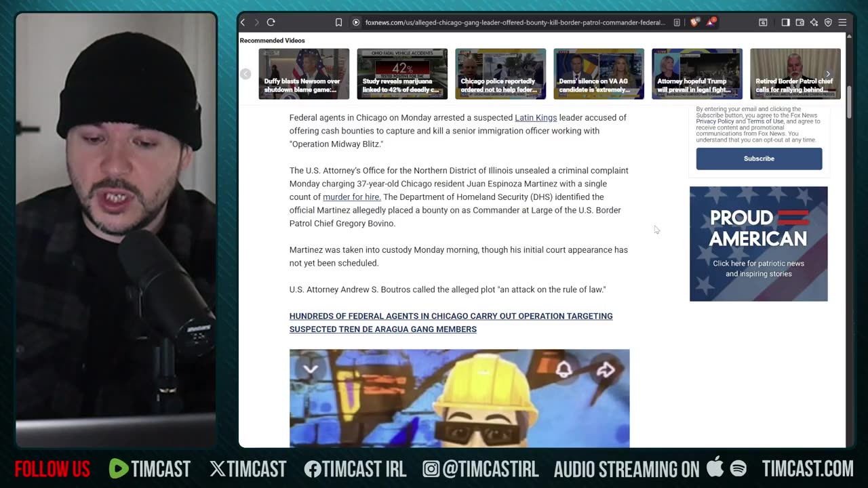Open the Brave VPN shield icon

pos(828,22)
